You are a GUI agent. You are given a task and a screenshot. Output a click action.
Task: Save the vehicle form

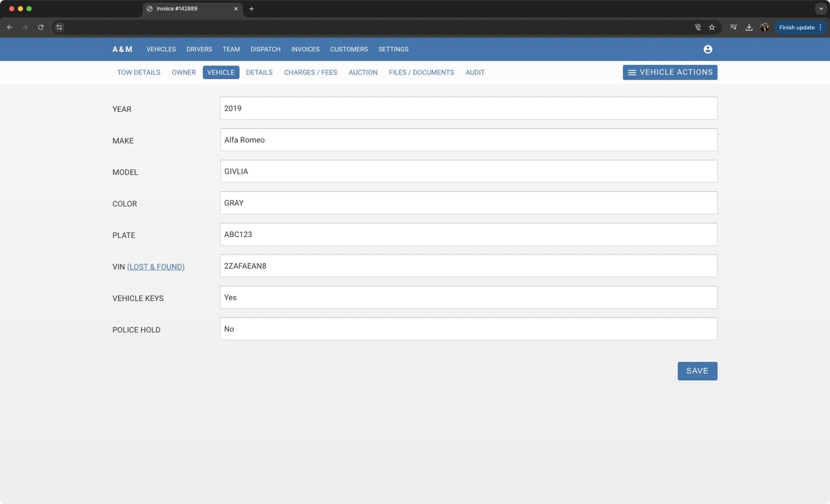[697, 371]
